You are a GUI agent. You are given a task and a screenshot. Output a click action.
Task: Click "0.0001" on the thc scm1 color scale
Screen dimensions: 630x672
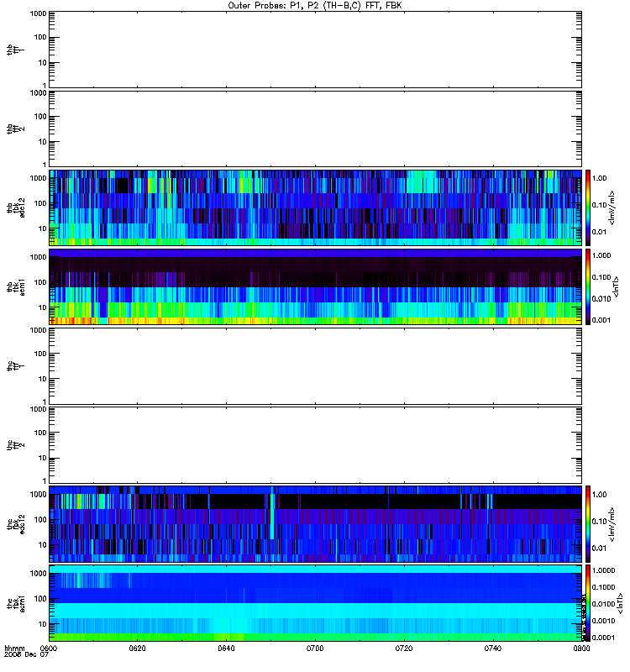(x=603, y=638)
